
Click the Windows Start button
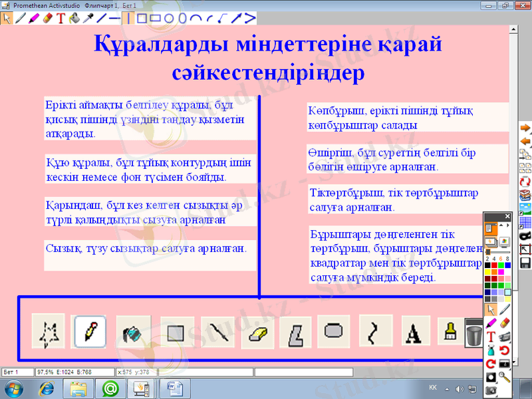point(13,388)
